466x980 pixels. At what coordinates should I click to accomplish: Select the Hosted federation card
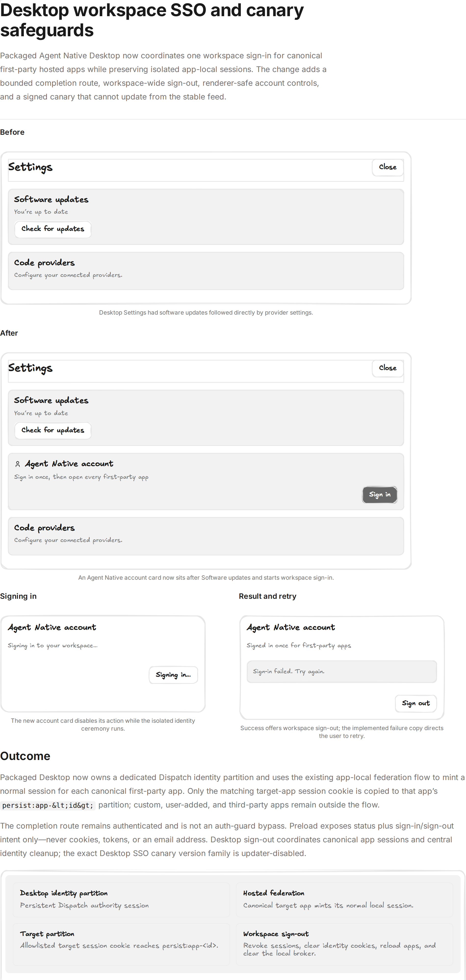(345, 900)
